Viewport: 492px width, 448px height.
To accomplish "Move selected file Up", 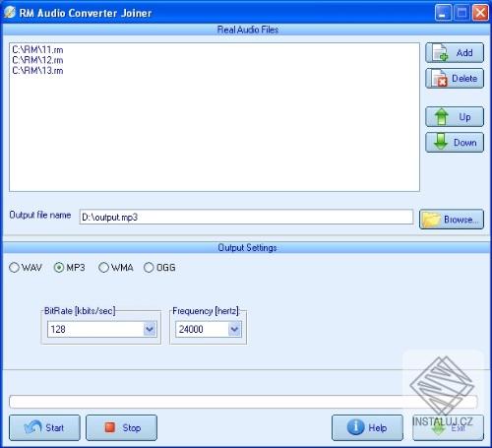I will 455,116.
